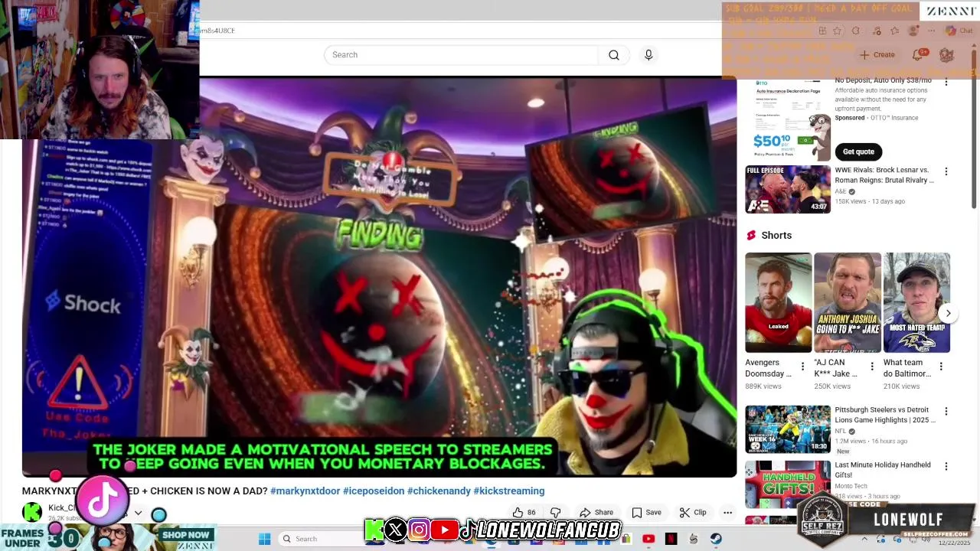980x551 pixels.
Task: Show hidden system tray icons chevron
Action: pos(865,539)
